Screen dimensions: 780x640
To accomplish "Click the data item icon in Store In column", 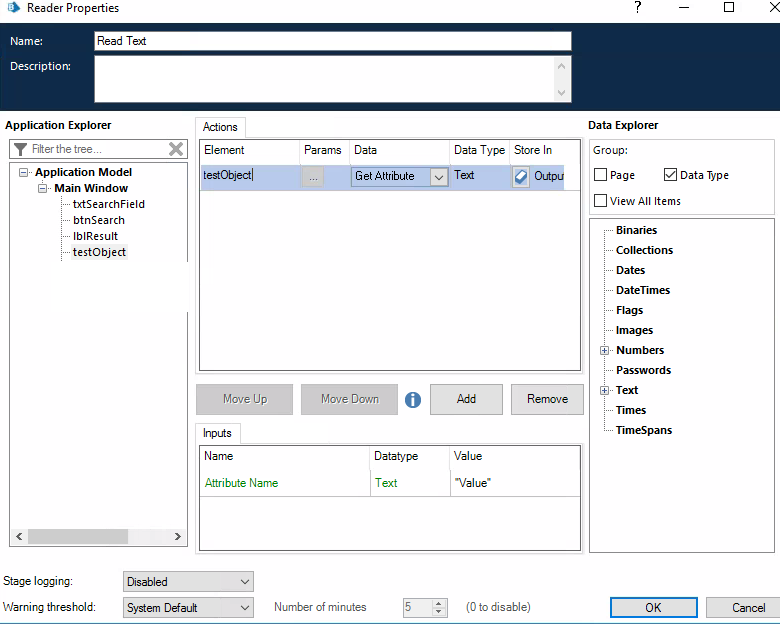I will click(521, 177).
